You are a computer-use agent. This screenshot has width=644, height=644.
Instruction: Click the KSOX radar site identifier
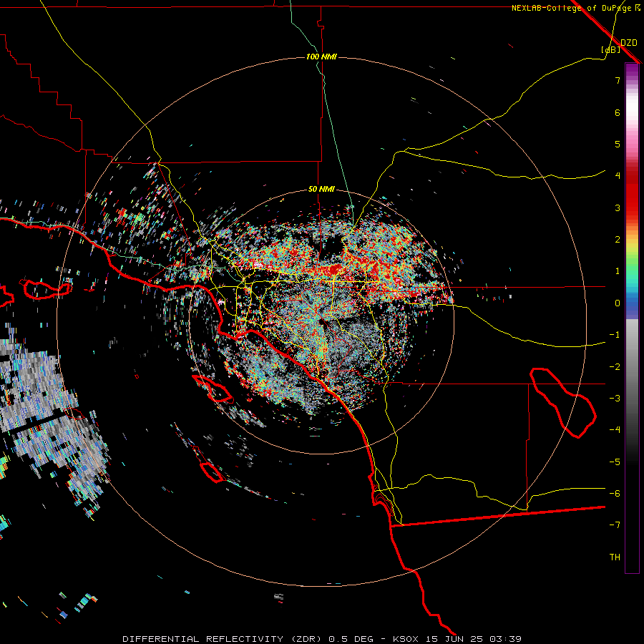406,639
